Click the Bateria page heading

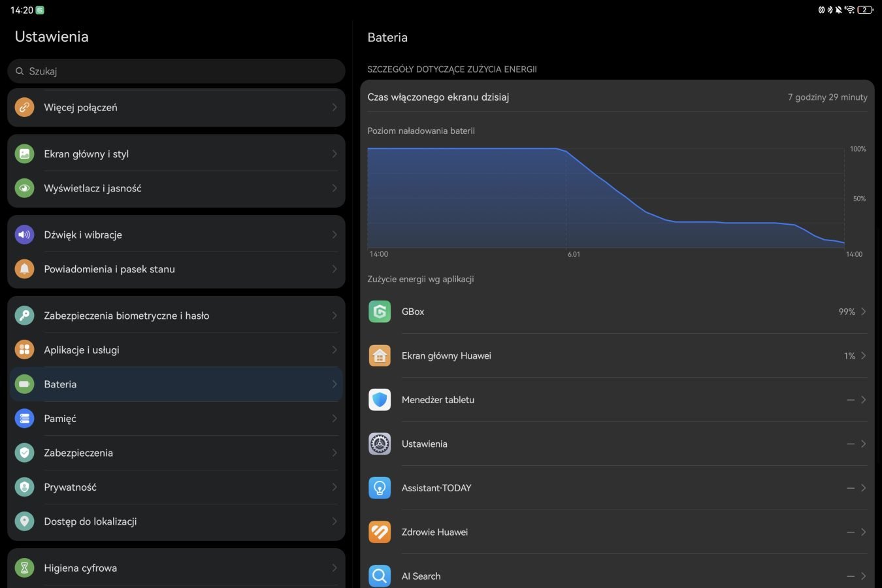click(387, 37)
